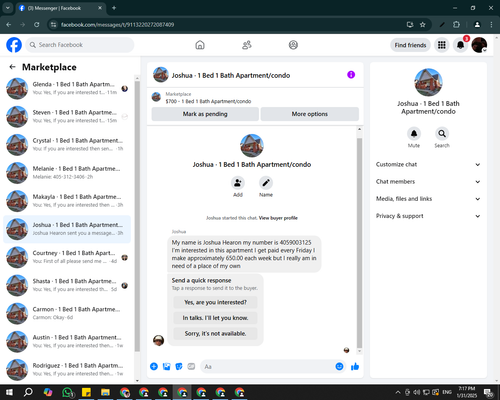Open browser extensions puzzle icon
The width and height of the screenshot is (500, 400).
456,25
